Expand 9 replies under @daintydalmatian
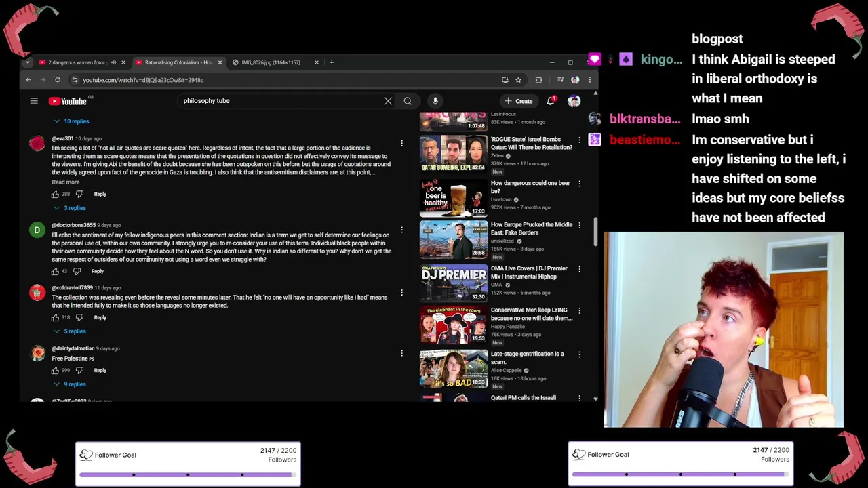 click(x=70, y=384)
